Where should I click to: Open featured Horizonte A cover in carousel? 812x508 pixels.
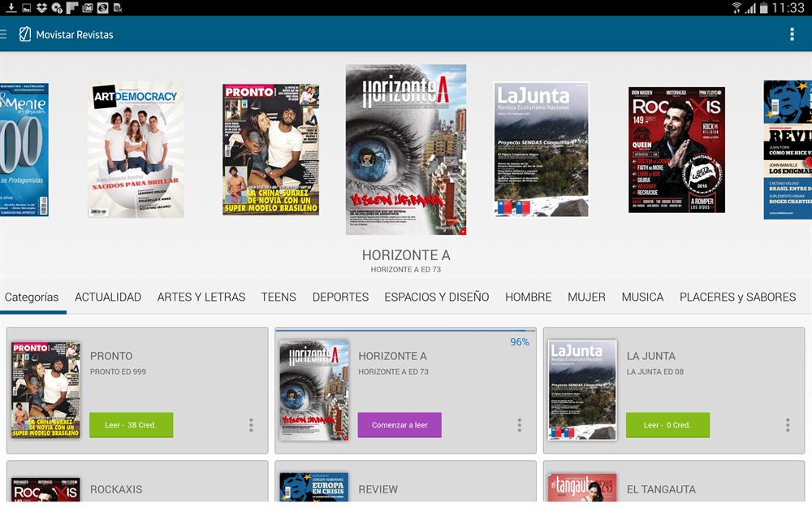click(406, 150)
